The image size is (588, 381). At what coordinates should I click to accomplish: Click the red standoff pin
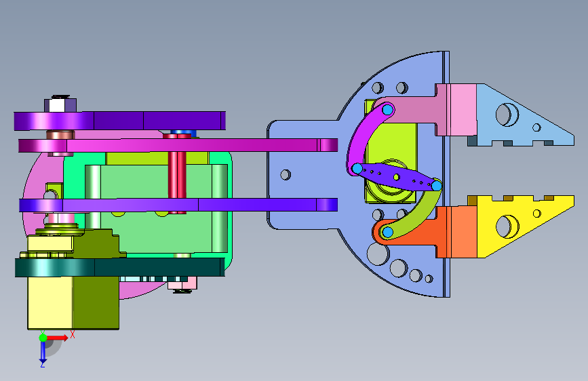tap(177, 174)
